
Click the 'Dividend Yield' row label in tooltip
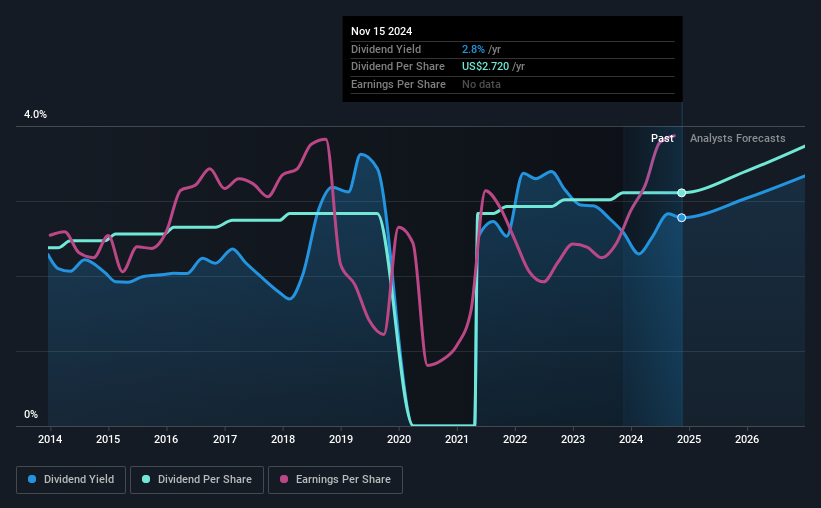click(x=386, y=49)
